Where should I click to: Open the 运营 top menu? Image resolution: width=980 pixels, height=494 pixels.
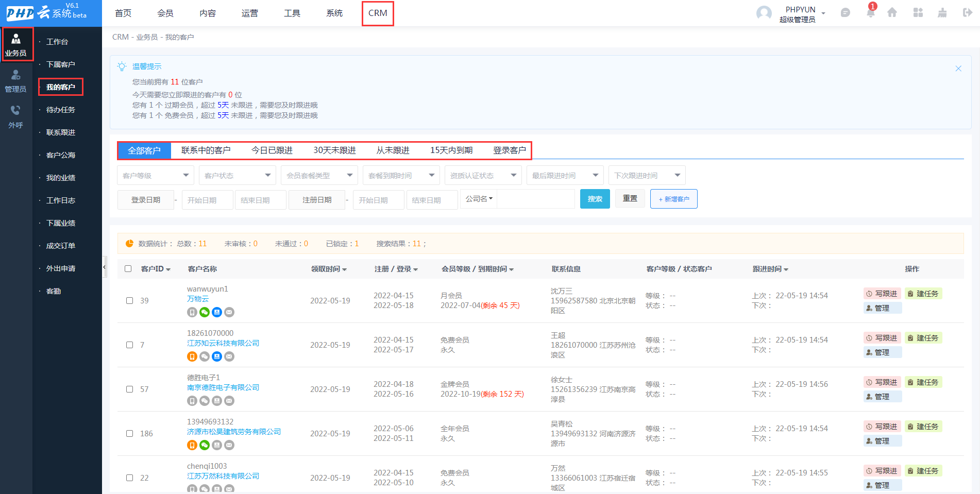point(250,13)
